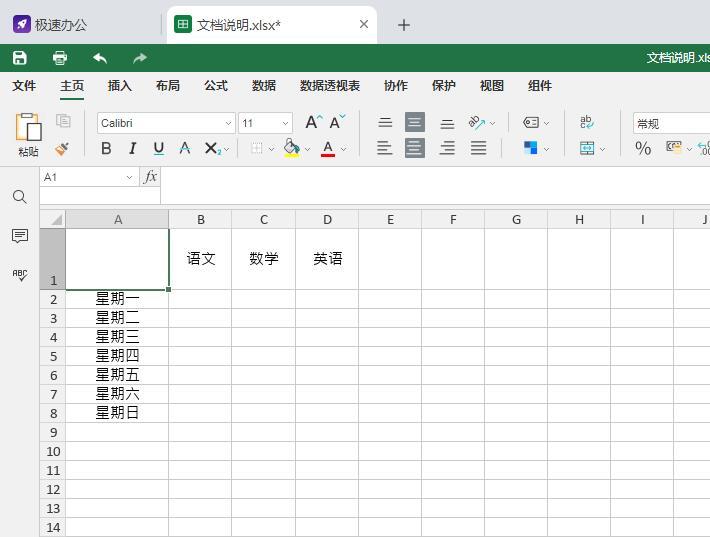The height and width of the screenshot is (537, 710).
Task: Click the ABC spell check icon
Action: (19, 275)
